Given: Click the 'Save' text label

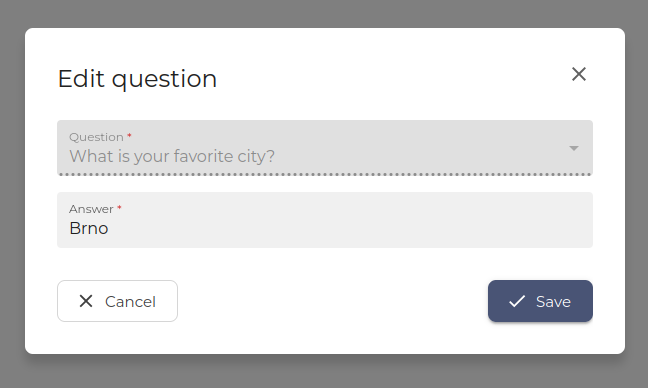Looking at the screenshot, I should coord(553,302).
